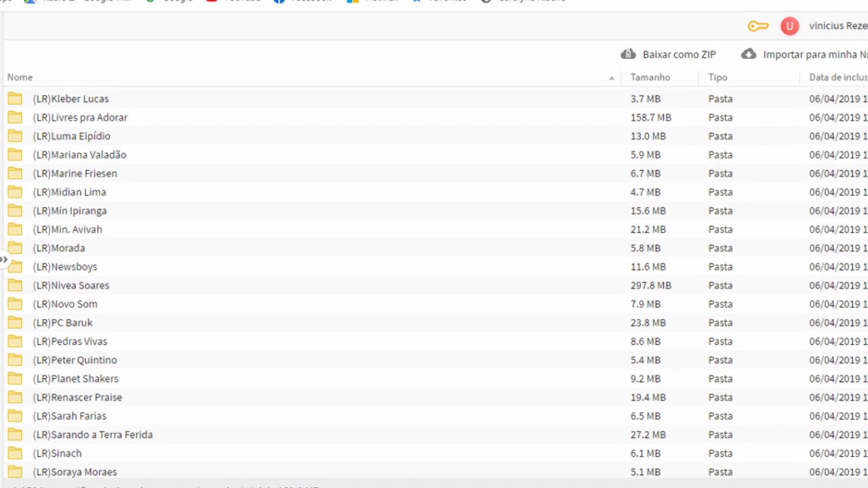Screen dimensions: 868x488
Task: Open vinicius Rezende account name
Action: pyautogui.click(x=838, y=26)
